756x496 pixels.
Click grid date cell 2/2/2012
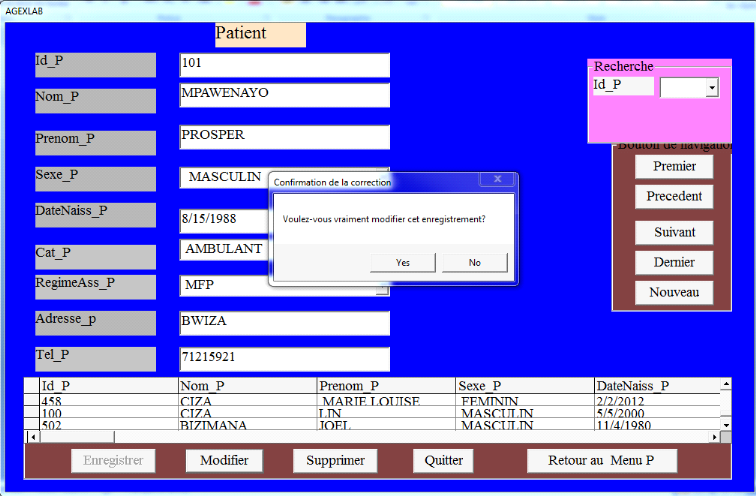(x=658, y=401)
